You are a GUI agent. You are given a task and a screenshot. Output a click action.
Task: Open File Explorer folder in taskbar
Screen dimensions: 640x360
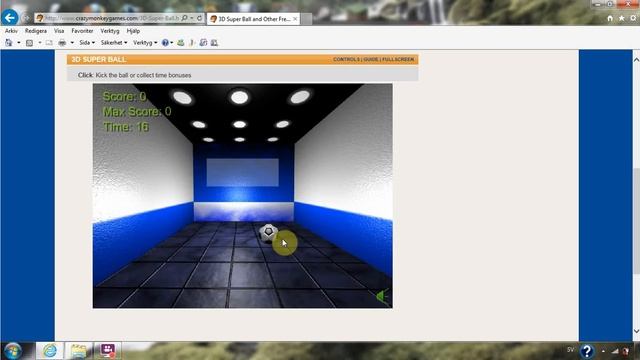[78, 351]
